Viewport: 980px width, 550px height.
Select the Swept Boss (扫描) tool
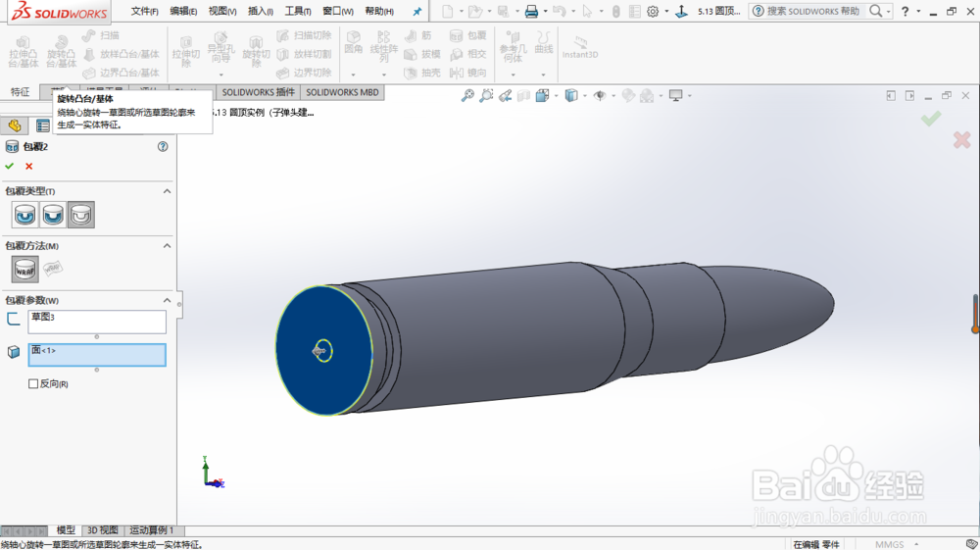click(101, 35)
